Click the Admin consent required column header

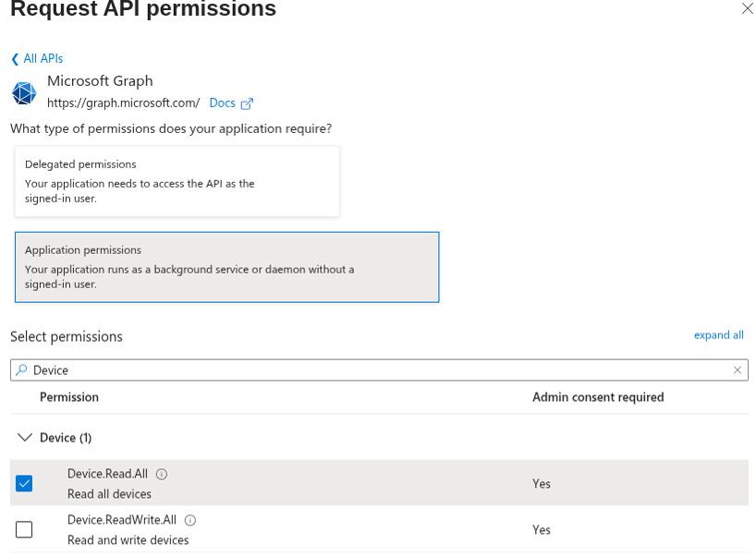pyautogui.click(x=597, y=397)
